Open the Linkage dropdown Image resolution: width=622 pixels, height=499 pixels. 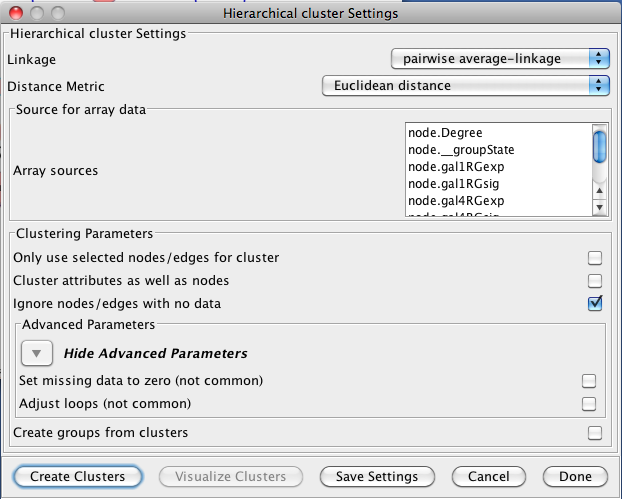coord(499,59)
